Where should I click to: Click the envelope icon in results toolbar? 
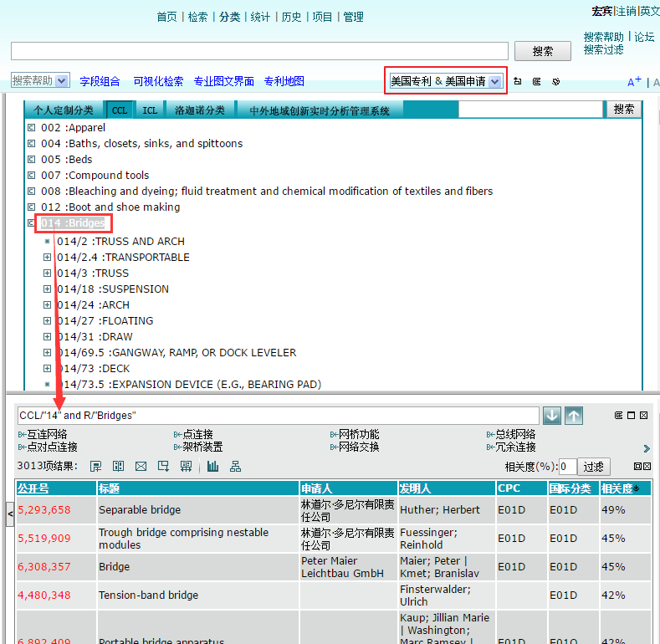click(141, 466)
